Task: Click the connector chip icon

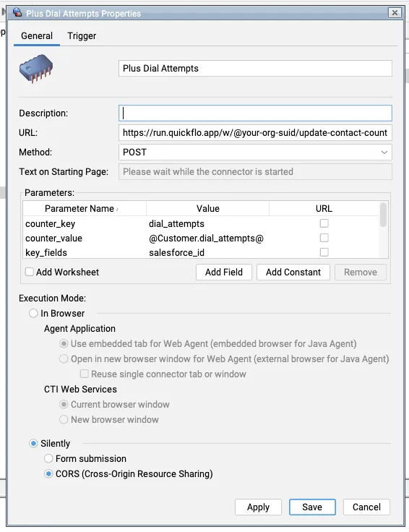Action: [x=36, y=69]
